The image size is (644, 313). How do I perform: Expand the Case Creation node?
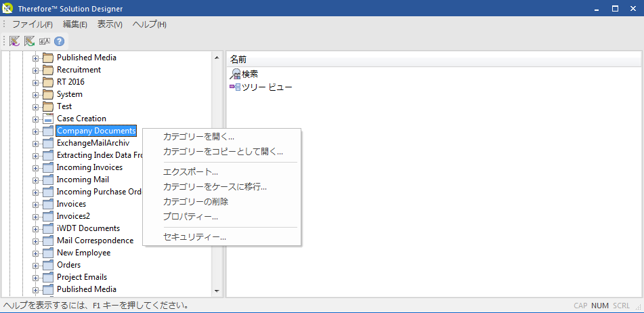click(35, 119)
